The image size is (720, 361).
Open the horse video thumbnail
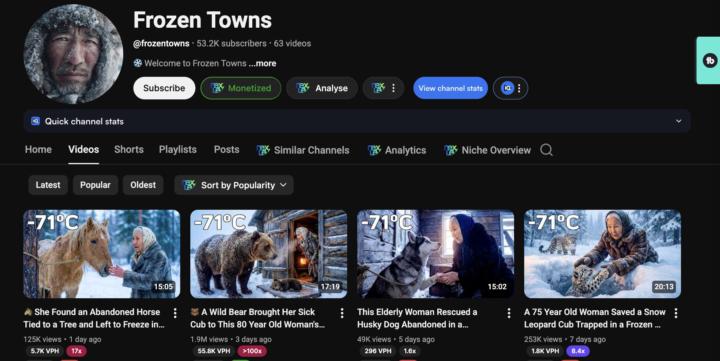102,254
